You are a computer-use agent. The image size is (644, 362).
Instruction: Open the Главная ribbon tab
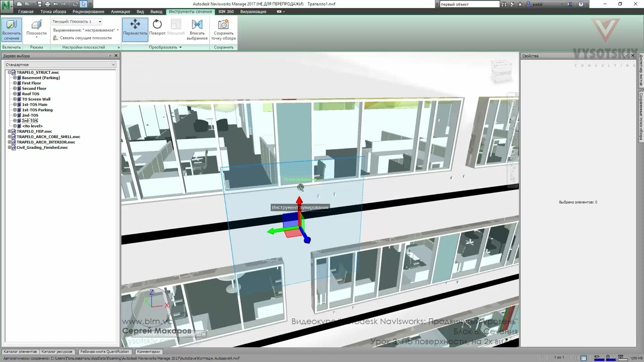(x=26, y=12)
